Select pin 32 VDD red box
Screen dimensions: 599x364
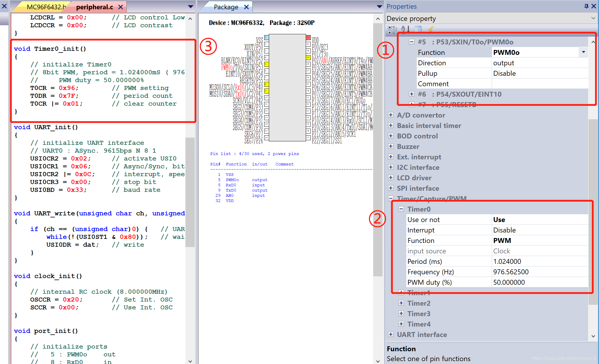(308, 37)
